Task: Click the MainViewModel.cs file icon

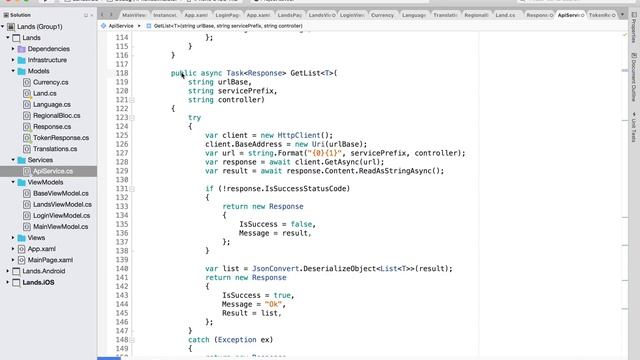Action: coord(27,227)
